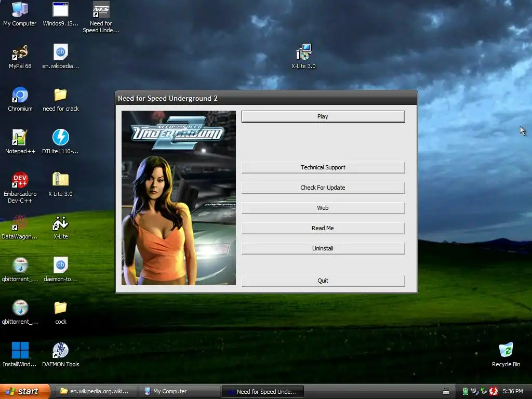
Task: Select the Windos9.1S desktop icon
Action: click(x=60, y=14)
